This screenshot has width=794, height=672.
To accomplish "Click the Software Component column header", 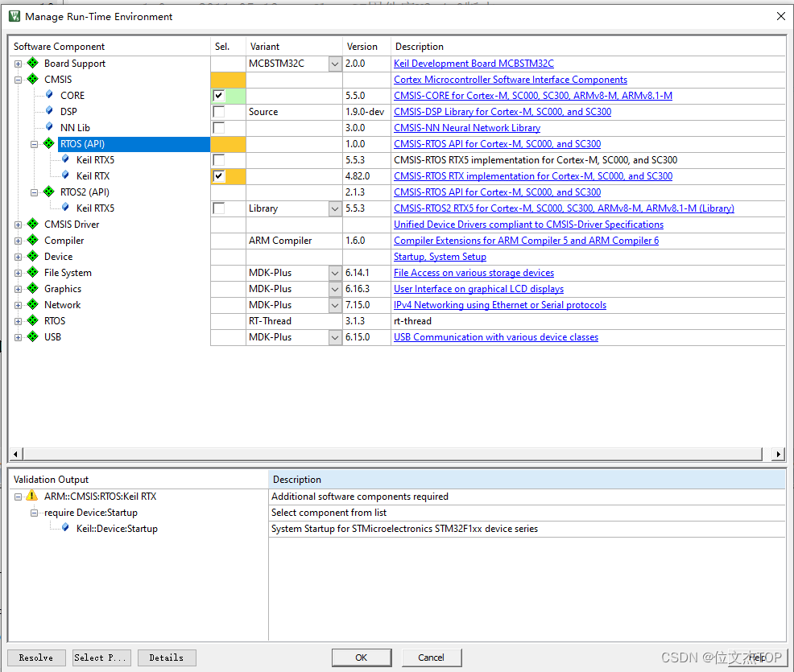I will (x=110, y=46).
